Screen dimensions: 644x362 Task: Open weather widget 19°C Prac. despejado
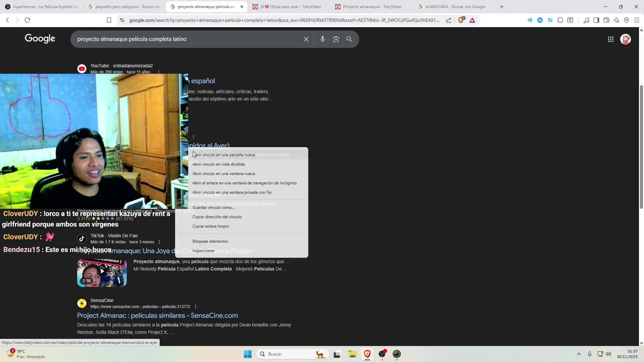(x=25, y=354)
